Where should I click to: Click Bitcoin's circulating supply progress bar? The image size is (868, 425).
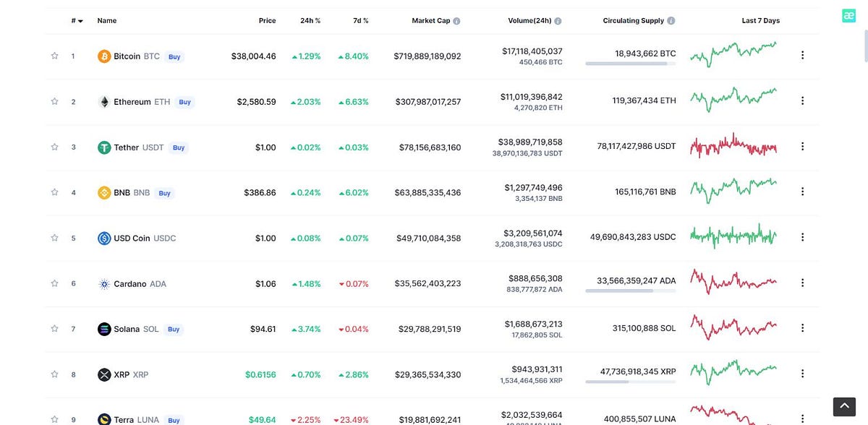(x=630, y=64)
